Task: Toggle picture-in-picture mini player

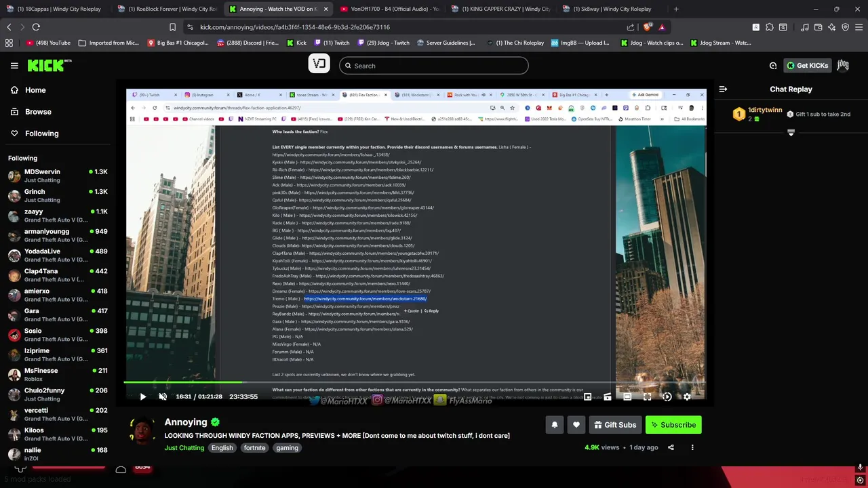Action: tap(588, 396)
